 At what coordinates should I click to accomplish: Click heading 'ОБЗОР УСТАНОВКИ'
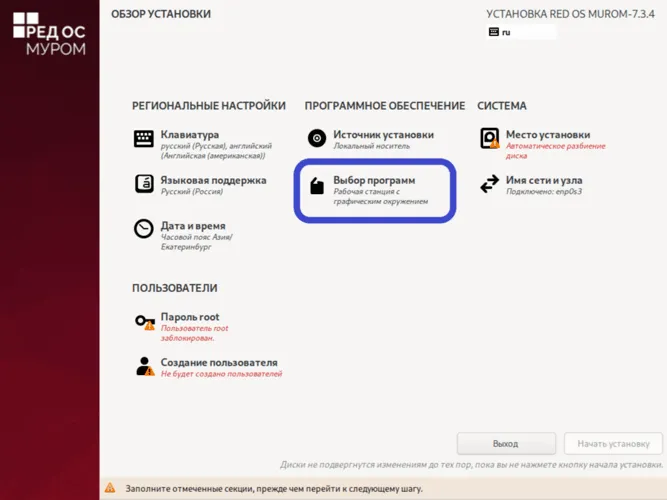coord(161,14)
